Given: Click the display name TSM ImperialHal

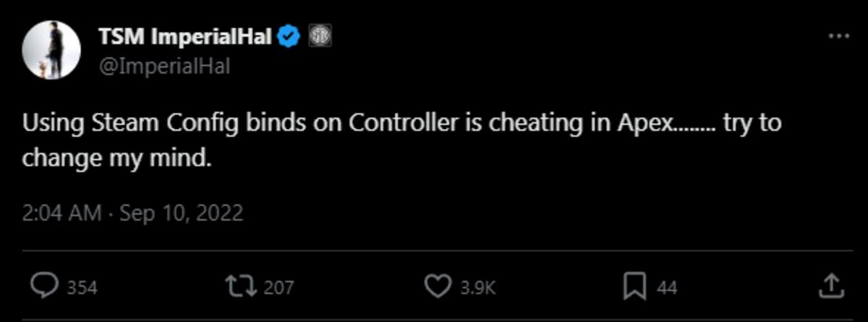Looking at the screenshot, I should click(187, 36).
